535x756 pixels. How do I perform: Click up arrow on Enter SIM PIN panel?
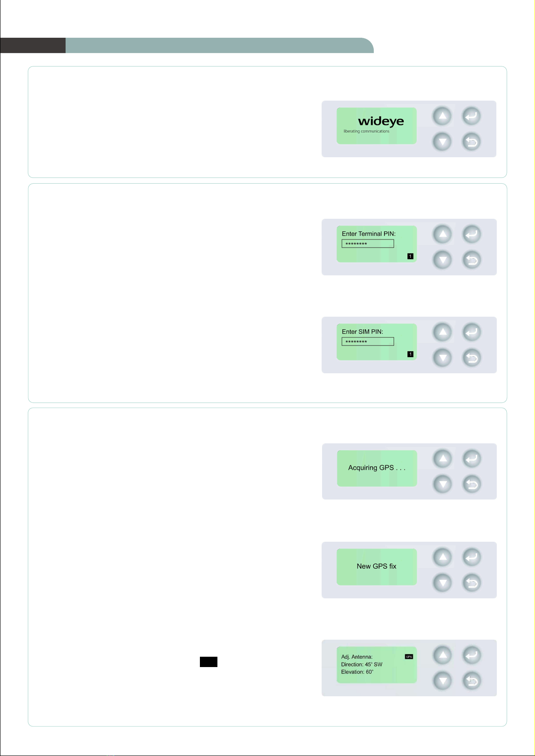(x=443, y=332)
